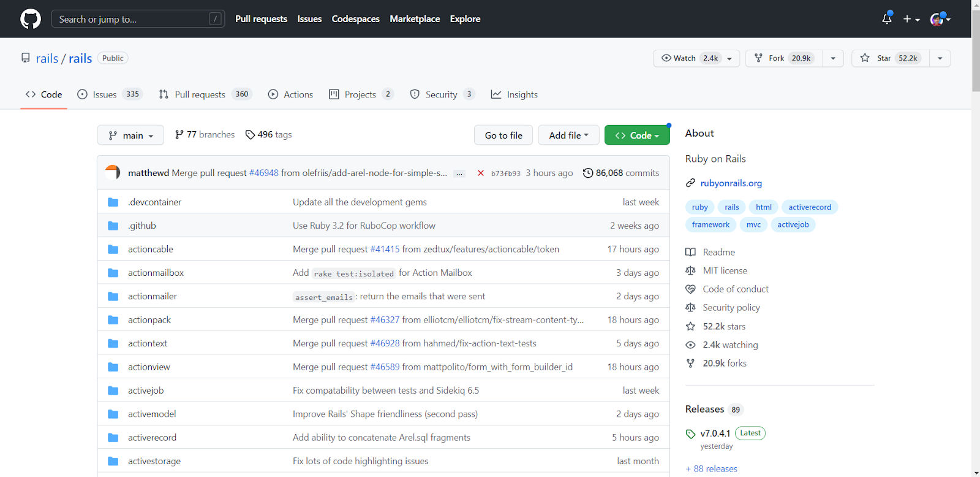This screenshot has height=477, width=980.
Task: Click folder icon next to activejob
Action: click(113, 391)
